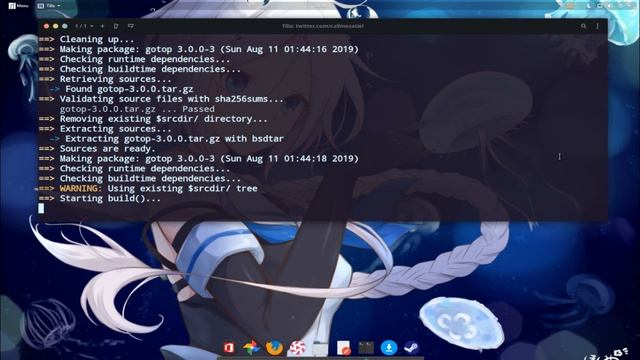Open the terminal search magnifier icon
The height and width of the screenshot is (360, 640).
click(584, 26)
